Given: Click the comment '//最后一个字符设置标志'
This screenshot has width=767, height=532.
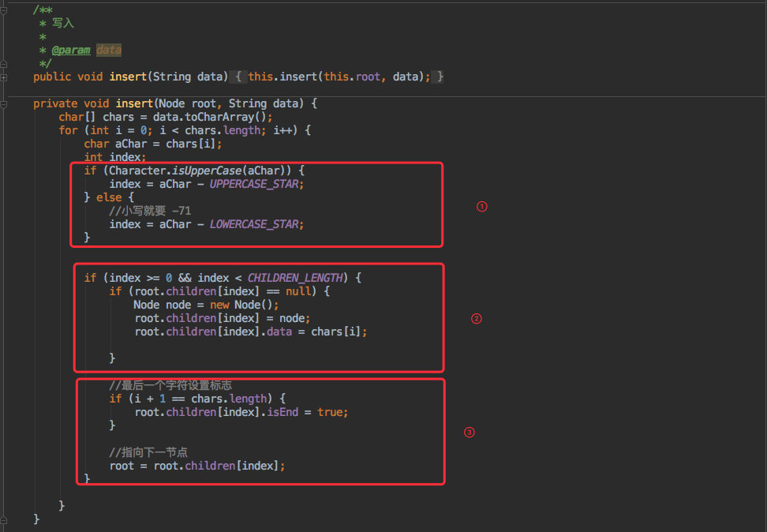Looking at the screenshot, I should tap(170, 385).
